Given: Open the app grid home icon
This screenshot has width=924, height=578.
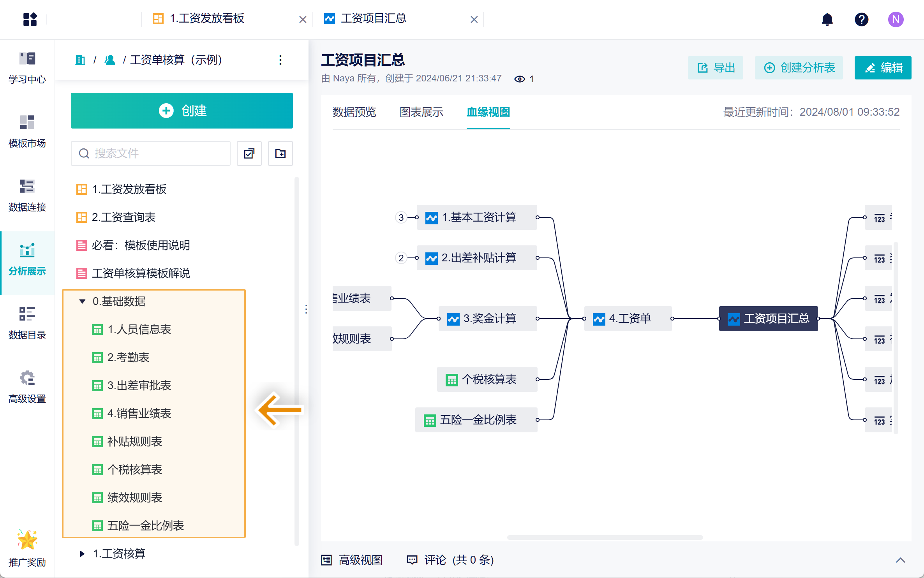Looking at the screenshot, I should click(30, 19).
